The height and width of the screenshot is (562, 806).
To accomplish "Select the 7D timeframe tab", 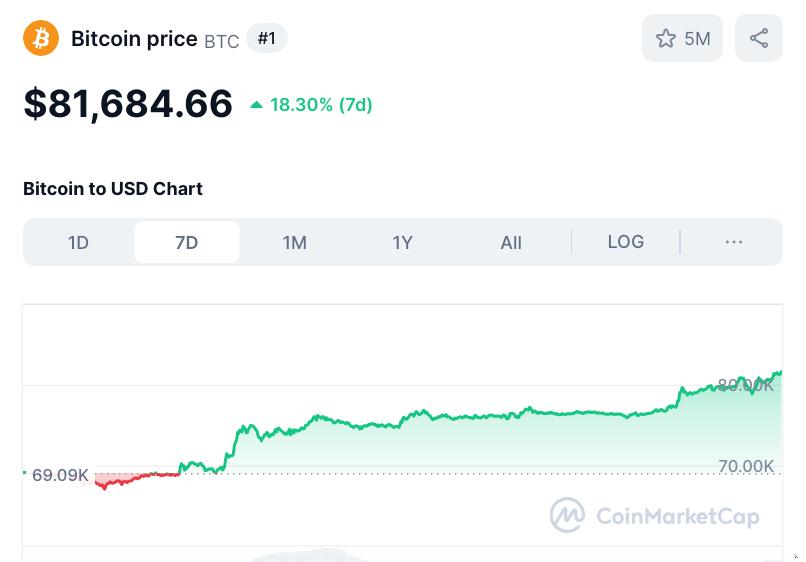I will [187, 242].
